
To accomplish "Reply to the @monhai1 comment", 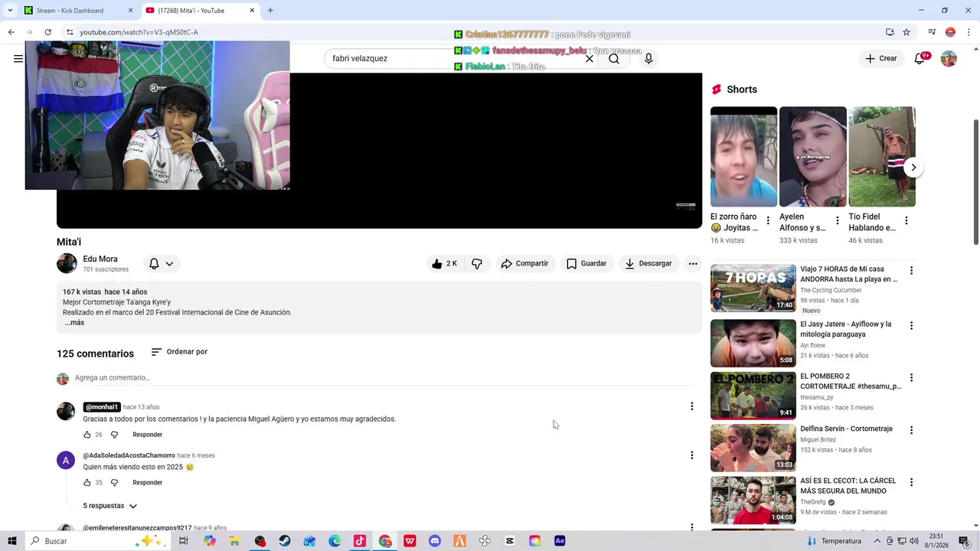I will coord(147,435).
